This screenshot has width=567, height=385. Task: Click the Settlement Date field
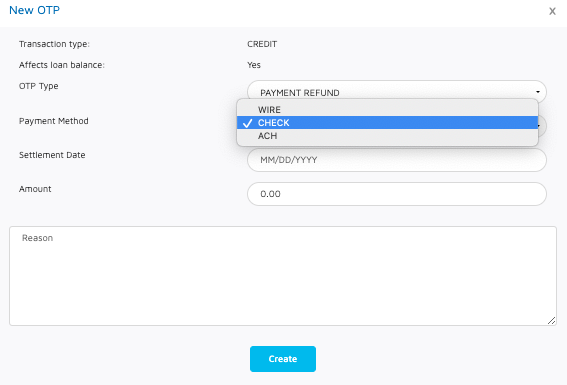coord(397,160)
